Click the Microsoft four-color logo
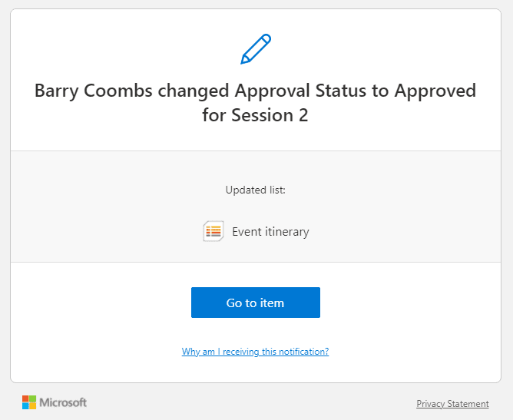The image size is (513, 420). point(29,402)
